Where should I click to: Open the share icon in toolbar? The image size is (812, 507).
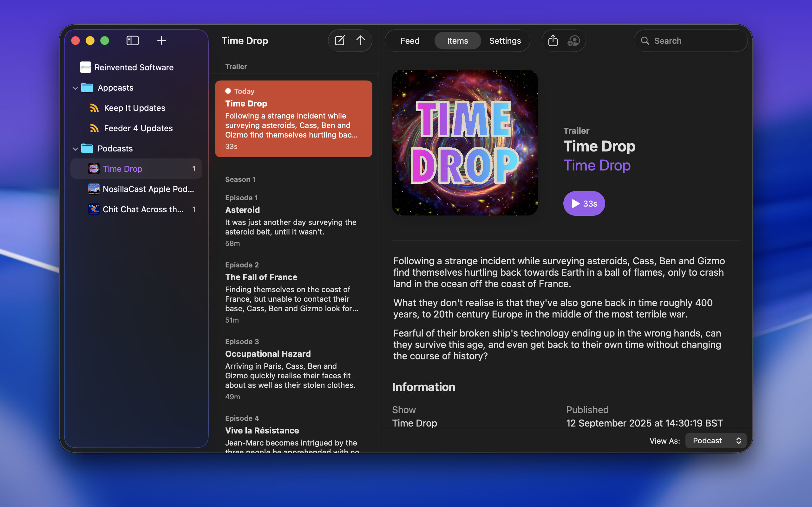[x=553, y=41]
